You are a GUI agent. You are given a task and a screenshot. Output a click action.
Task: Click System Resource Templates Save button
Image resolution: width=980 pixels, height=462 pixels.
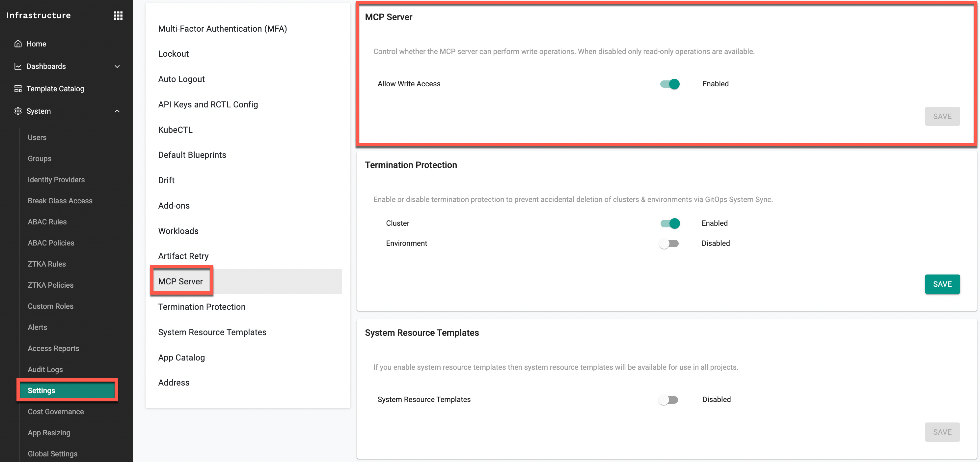click(x=942, y=432)
